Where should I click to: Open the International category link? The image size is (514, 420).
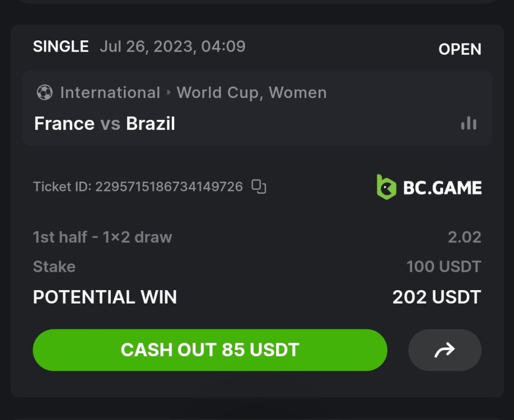[110, 92]
